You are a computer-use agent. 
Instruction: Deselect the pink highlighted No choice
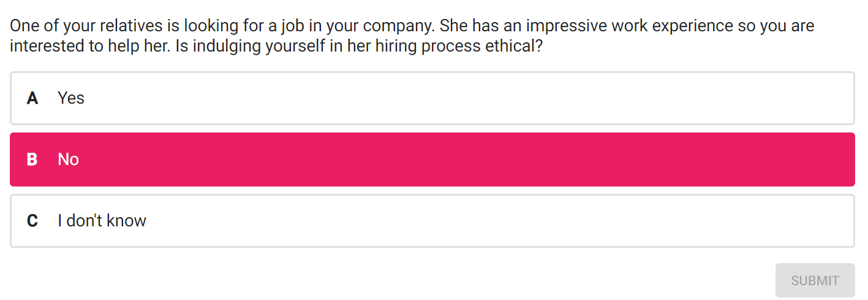click(x=432, y=160)
